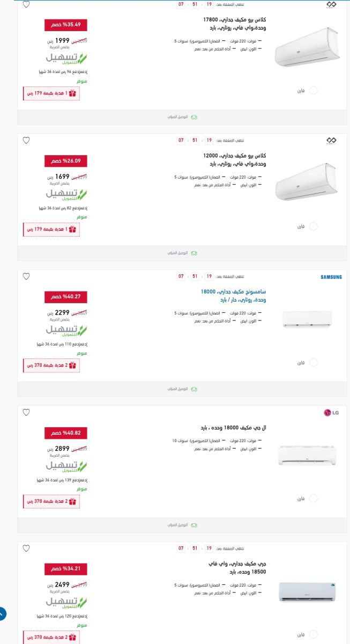Click the Samsung brand logo
Viewport: 350px width, 644px height.
331,277
